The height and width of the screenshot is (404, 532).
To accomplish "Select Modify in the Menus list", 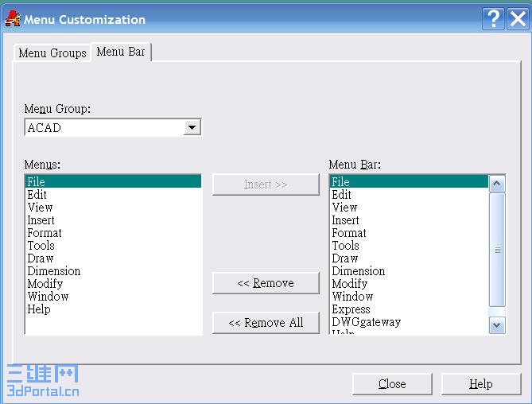I will (114, 284).
